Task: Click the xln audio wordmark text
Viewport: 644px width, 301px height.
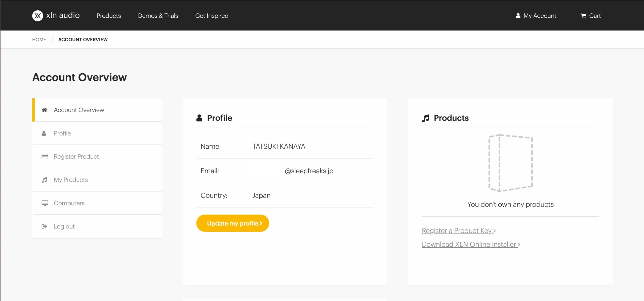Action: tap(63, 15)
